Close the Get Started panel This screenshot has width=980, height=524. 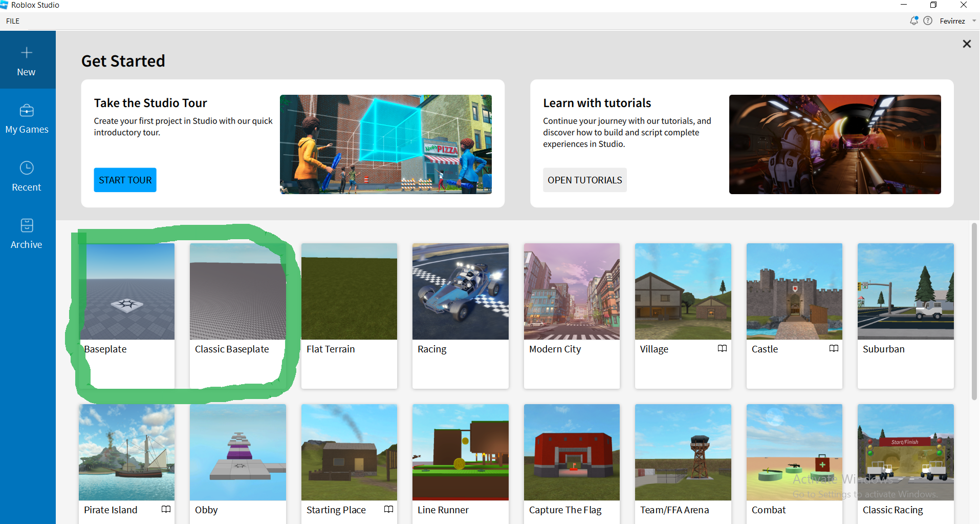pyautogui.click(x=967, y=44)
